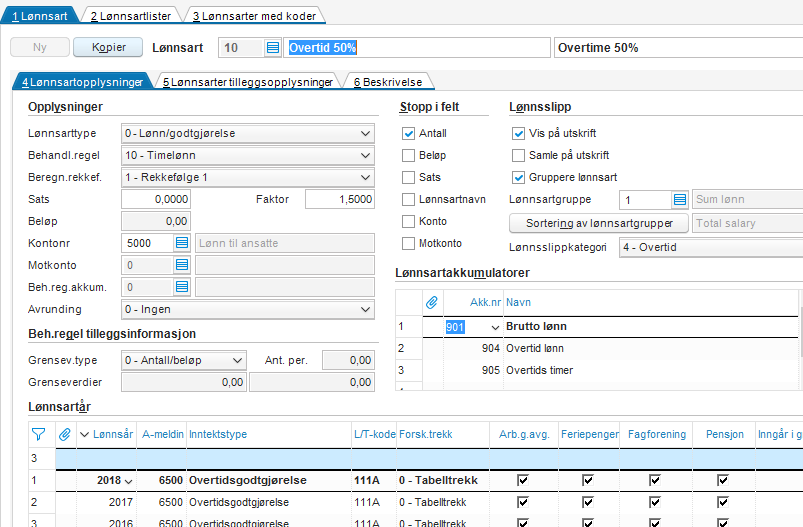This screenshot has width=803, height=527.
Task: Check Konto under Stopp i felt
Action: tap(408, 221)
